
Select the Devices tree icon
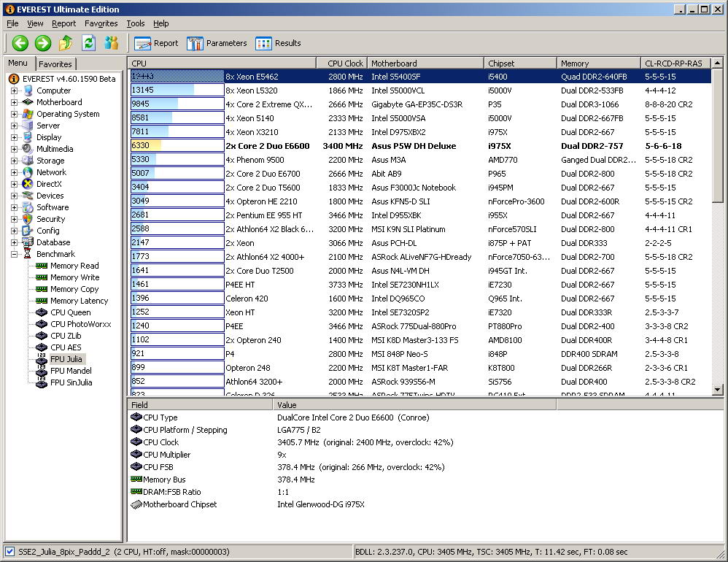pos(28,196)
